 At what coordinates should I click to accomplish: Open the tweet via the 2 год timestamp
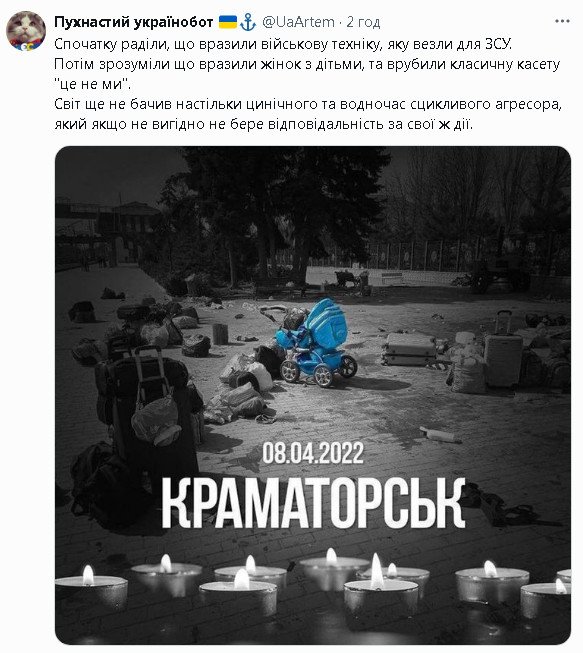coord(363,22)
